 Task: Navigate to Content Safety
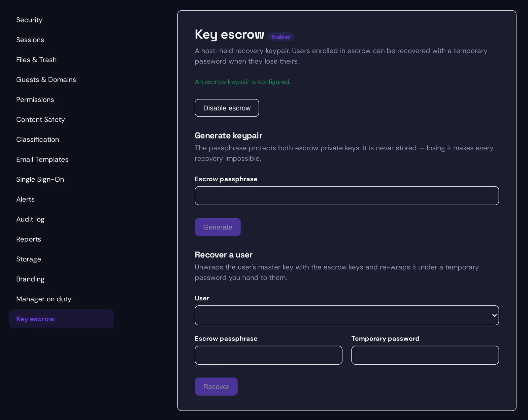point(62,120)
